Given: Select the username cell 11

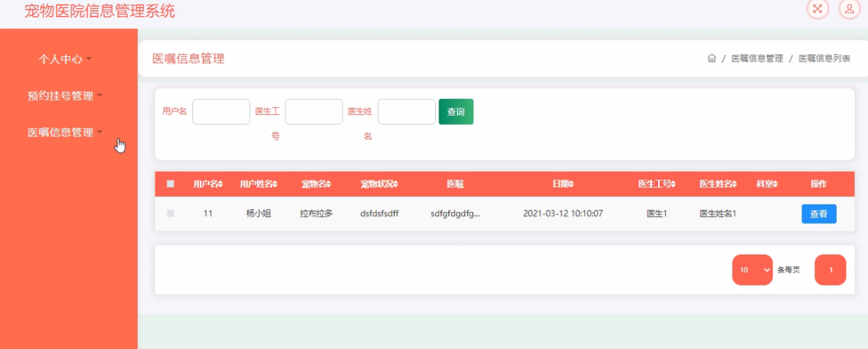Looking at the screenshot, I should pos(208,214).
